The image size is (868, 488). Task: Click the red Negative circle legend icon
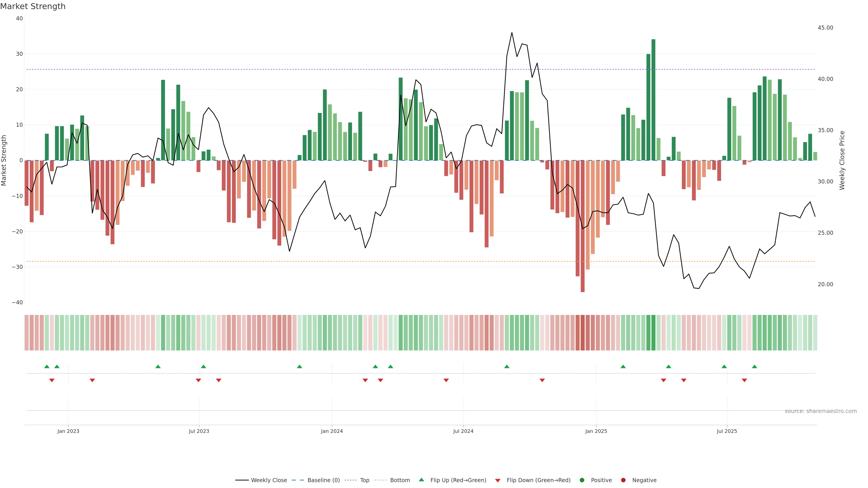click(623, 480)
